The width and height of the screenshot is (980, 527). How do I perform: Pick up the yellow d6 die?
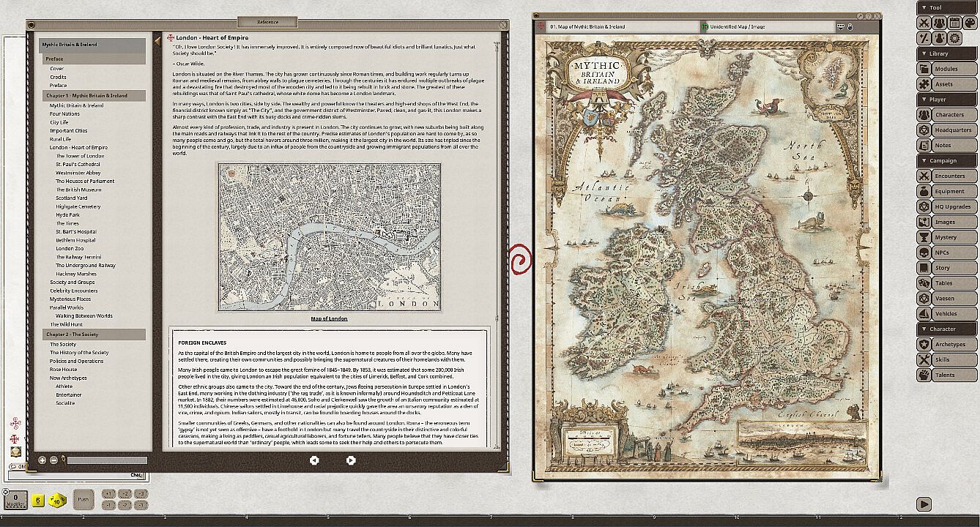[39, 501]
